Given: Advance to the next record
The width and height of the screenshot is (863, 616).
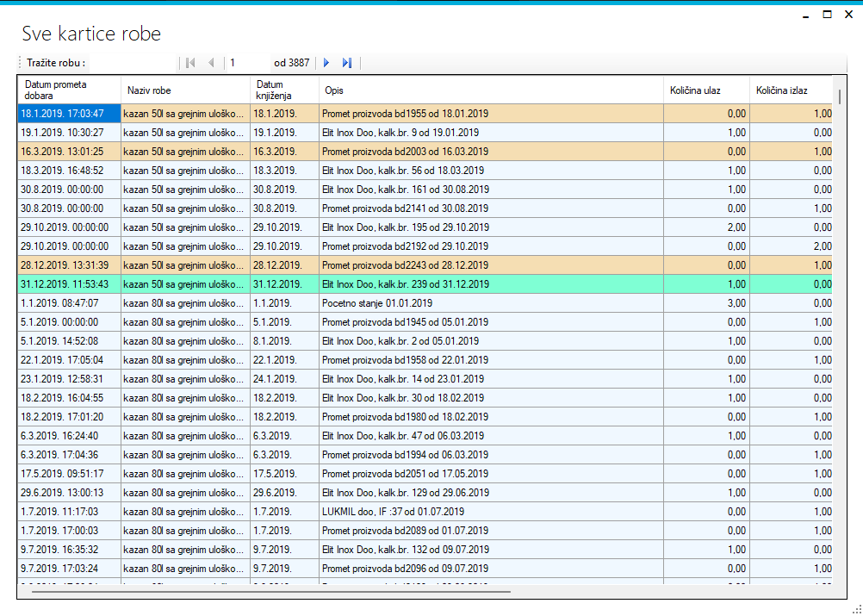Looking at the screenshot, I should [326, 63].
